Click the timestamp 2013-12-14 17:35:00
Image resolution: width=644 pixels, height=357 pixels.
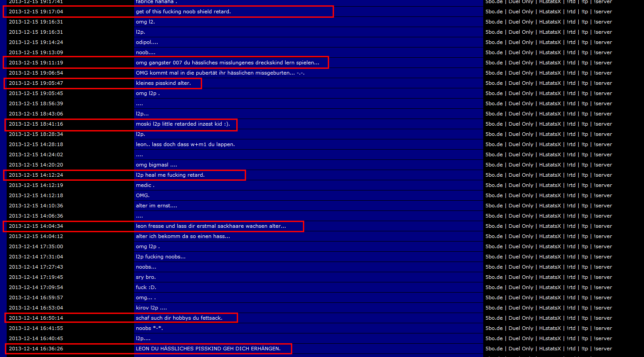36,246
